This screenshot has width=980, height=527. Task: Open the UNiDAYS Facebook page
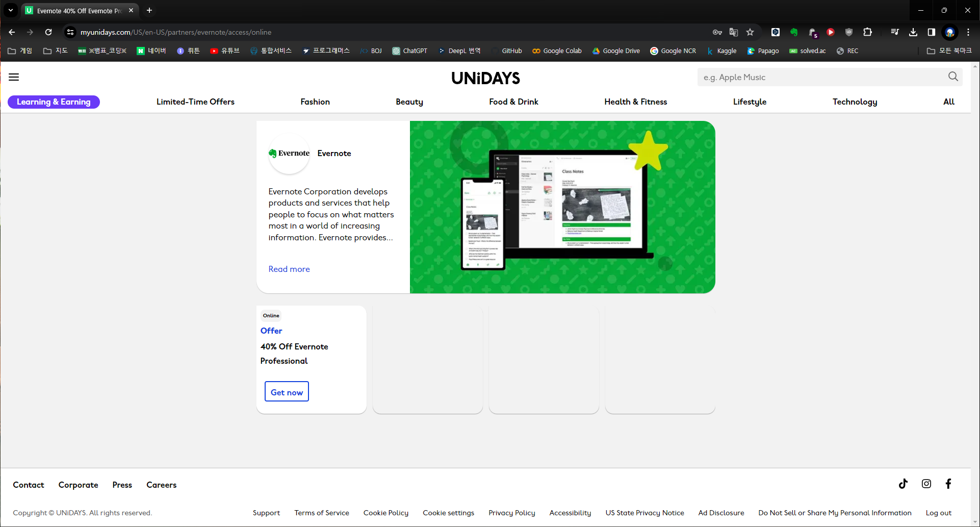[948, 484]
